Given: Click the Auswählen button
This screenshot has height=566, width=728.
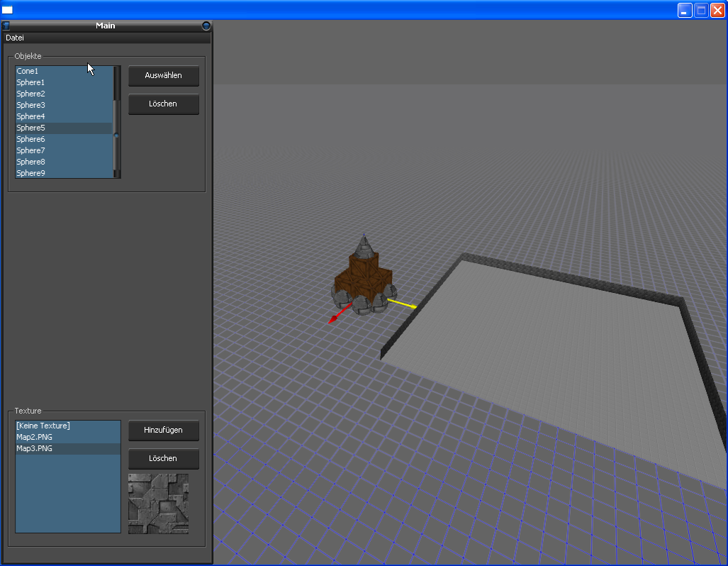Looking at the screenshot, I should [164, 75].
